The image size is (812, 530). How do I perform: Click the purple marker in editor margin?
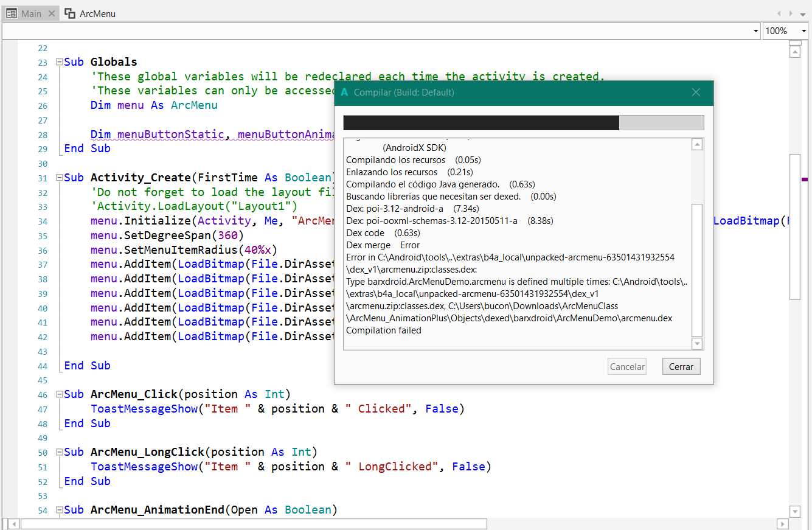click(x=805, y=180)
